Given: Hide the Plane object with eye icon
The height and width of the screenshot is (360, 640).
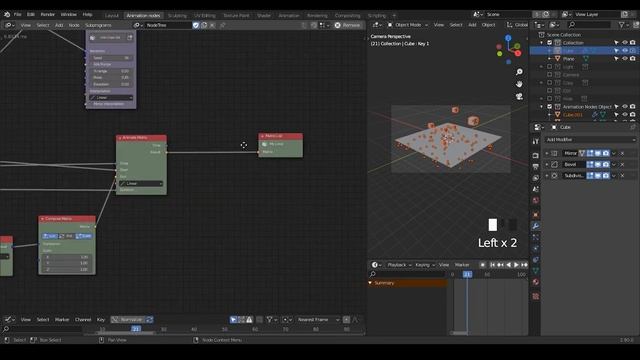Looking at the screenshot, I should [x=624, y=59].
